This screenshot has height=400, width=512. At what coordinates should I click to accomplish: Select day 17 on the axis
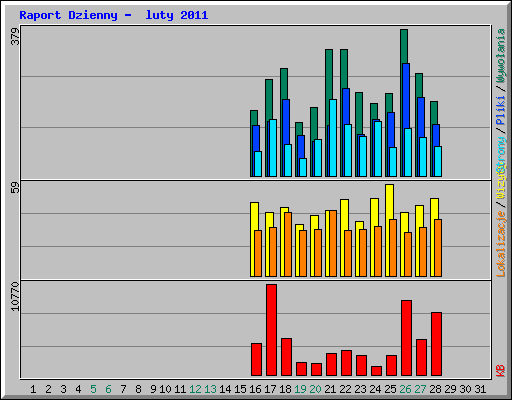270,389
